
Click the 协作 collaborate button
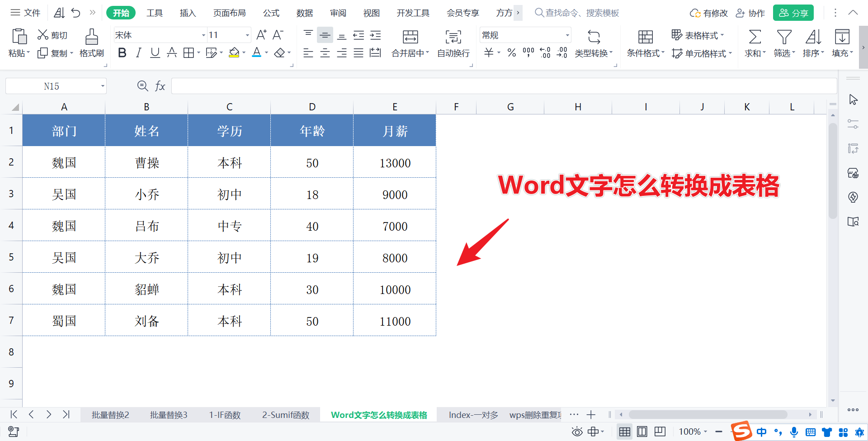click(x=750, y=13)
